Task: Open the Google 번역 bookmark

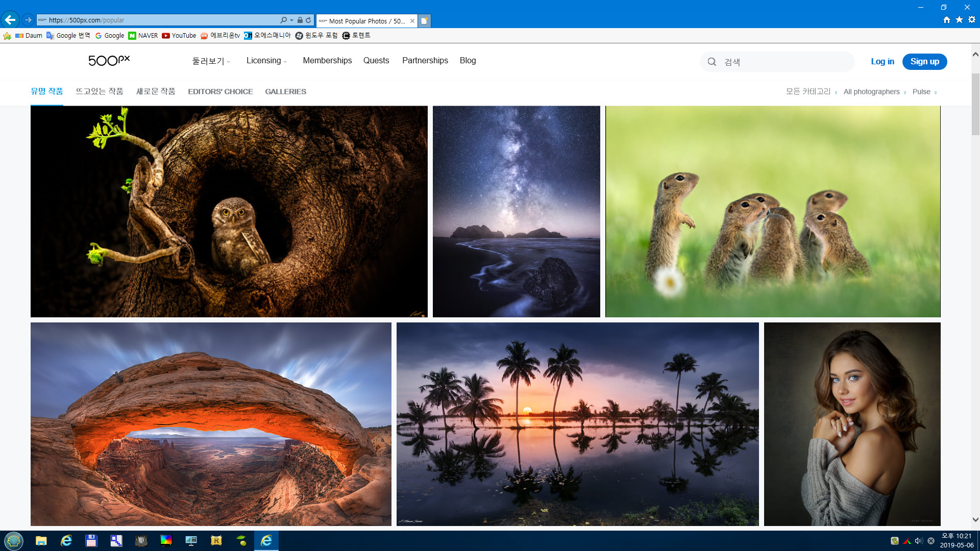Action: (68, 36)
